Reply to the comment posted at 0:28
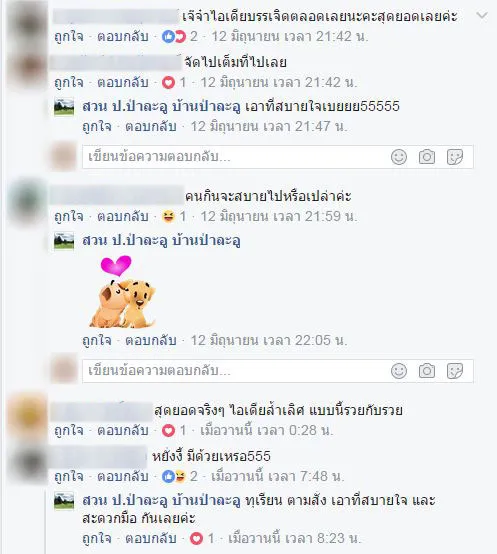Viewport: 497px width, 554px height. pyautogui.click(x=123, y=430)
